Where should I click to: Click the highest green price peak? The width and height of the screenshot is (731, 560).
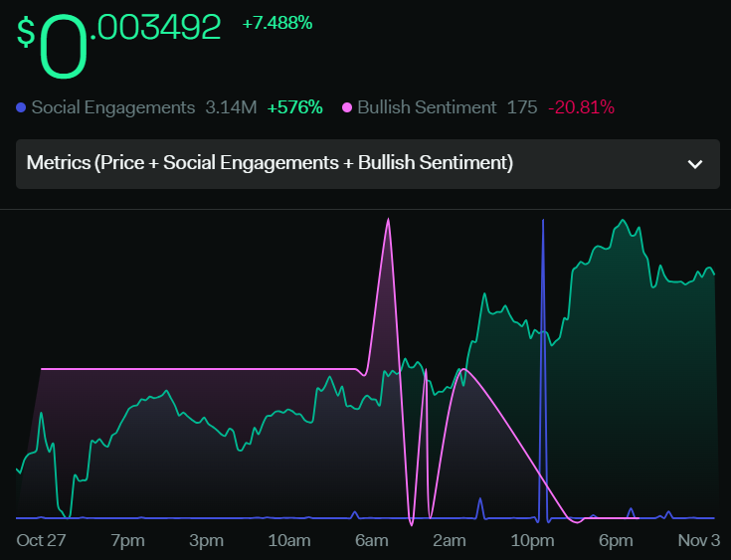click(622, 220)
